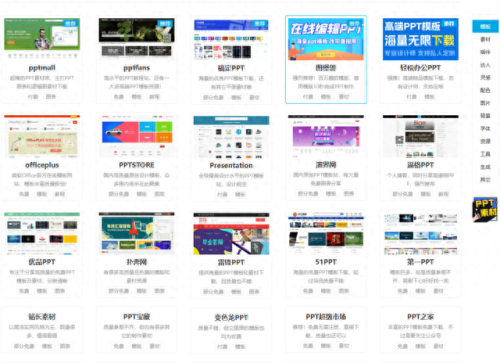500x363 pixels.
Task: Open the 达人 sidebar category
Action: (485, 65)
